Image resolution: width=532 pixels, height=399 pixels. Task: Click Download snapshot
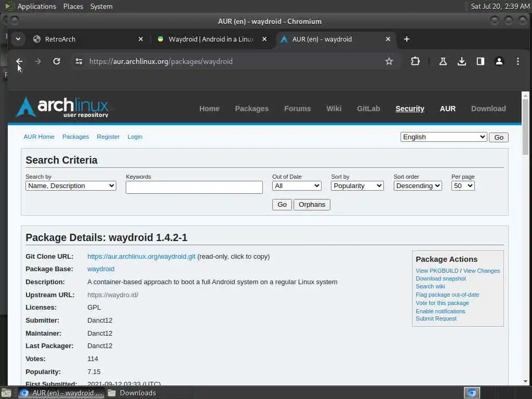pos(441,278)
